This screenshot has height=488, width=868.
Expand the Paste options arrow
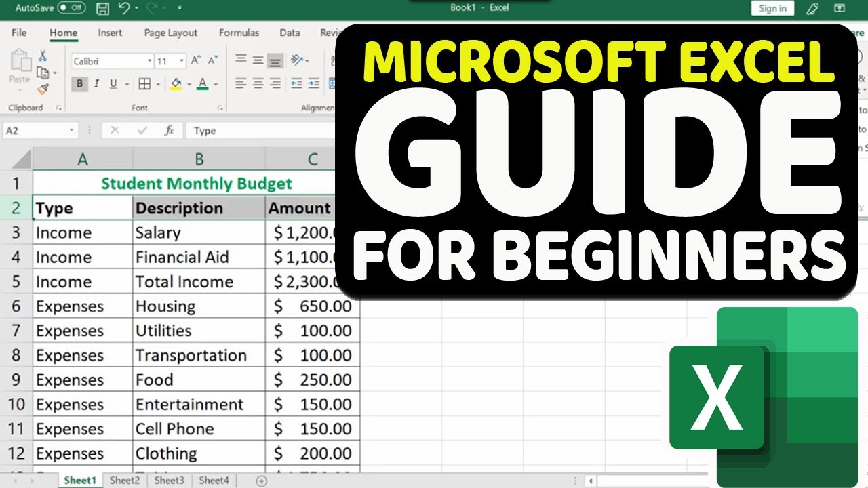click(x=19, y=89)
